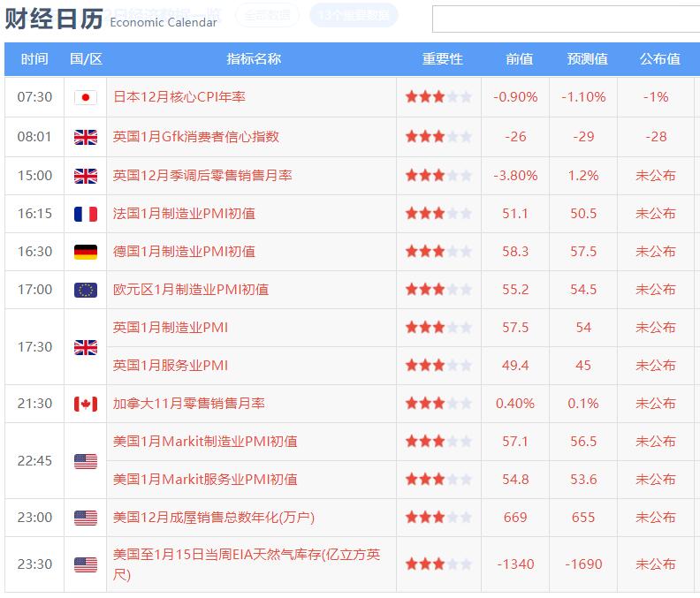Viewport: 700px width, 598px height.
Task: Open 美国12月成屋销售总数年化(万户) indicator
Action: [214, 518]
